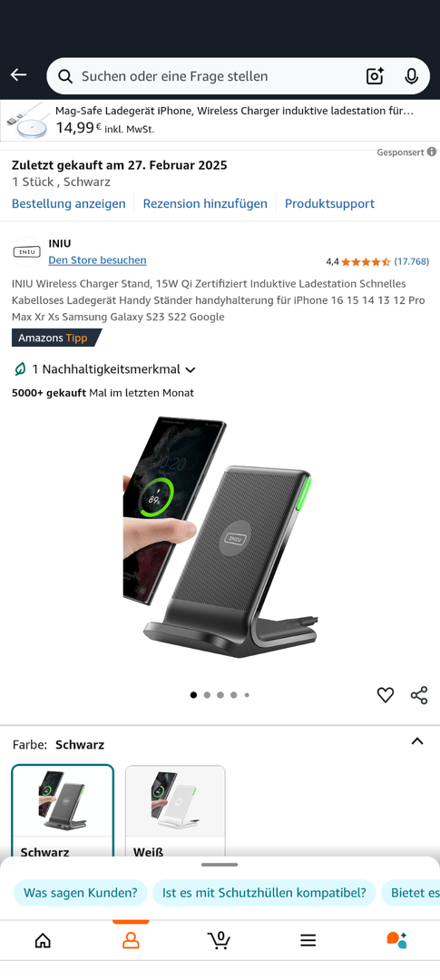Tap the Gesponsert info icon
440x980 pixels.
tap(431, 152)
